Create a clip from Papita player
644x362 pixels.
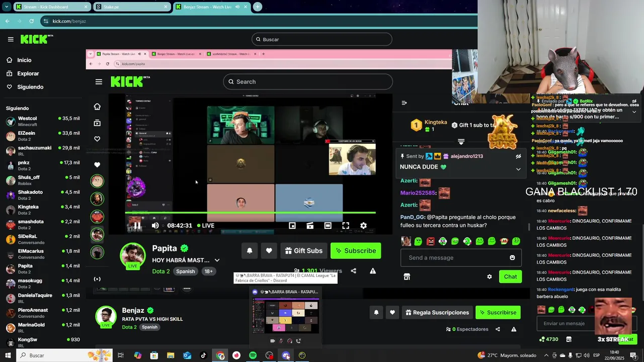[310, 226]
